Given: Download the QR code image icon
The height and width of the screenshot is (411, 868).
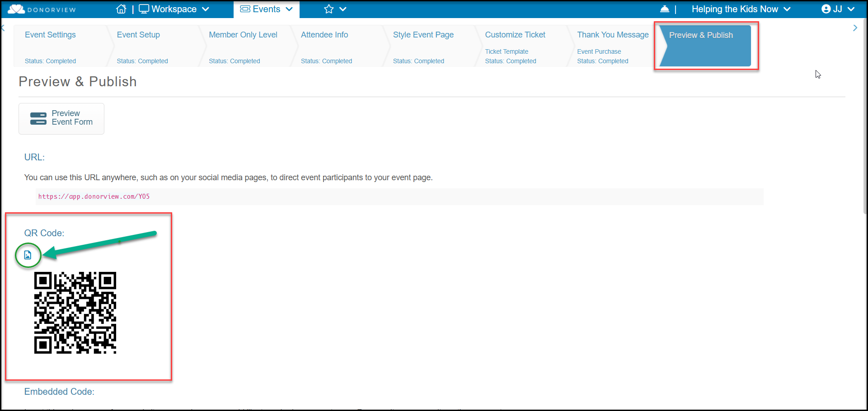Looking at the screenshot, I should 28,255.
